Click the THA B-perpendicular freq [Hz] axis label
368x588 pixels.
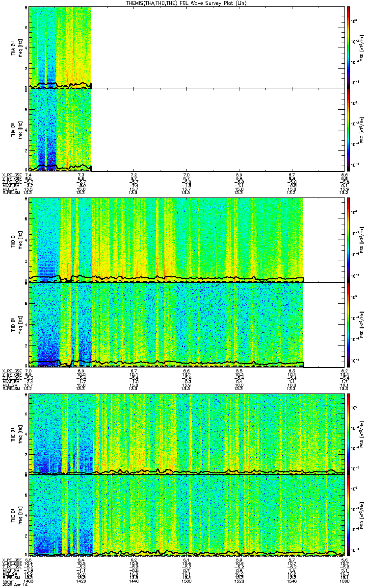[x=20, y=48]
